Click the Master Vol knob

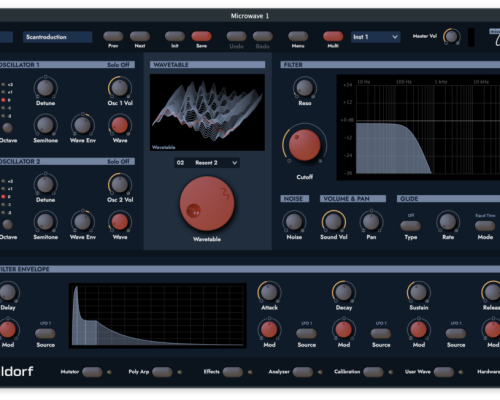[452, 36]
